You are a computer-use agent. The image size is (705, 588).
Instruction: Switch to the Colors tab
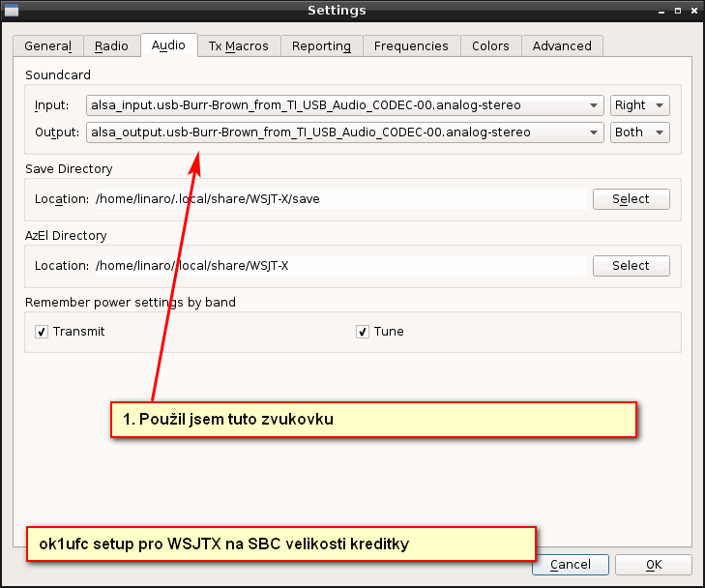click(x=490, y=45)
